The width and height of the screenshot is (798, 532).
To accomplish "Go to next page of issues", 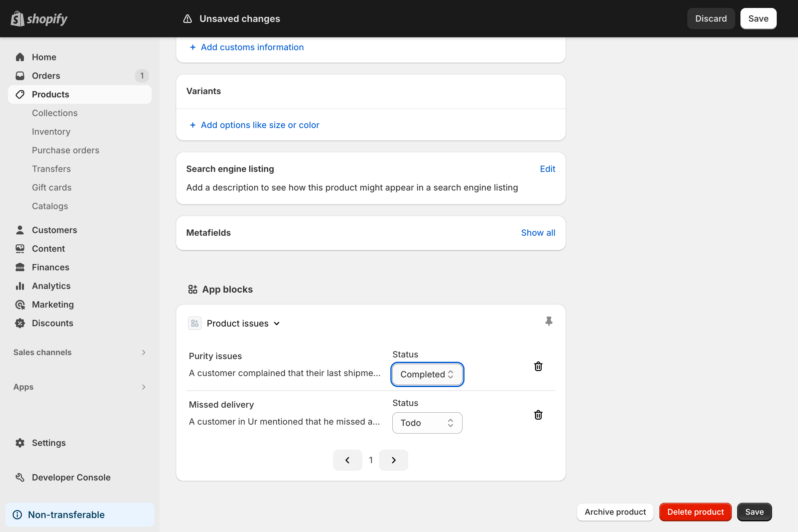I will click(x=394, y=460).
